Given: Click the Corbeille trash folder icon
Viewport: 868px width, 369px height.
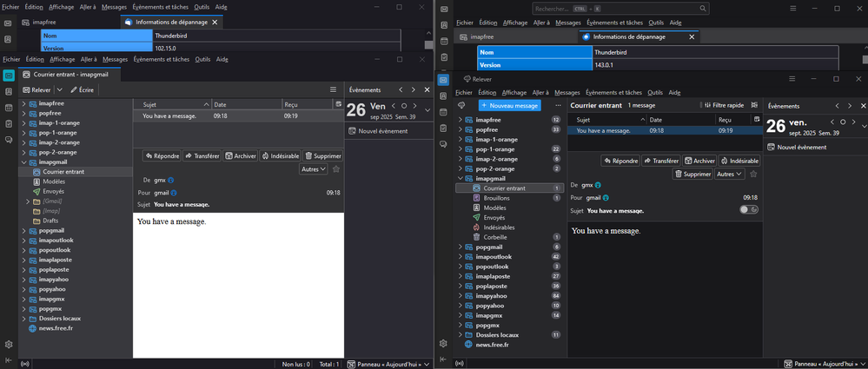Looking at the screenshot, I should [476, 237].
